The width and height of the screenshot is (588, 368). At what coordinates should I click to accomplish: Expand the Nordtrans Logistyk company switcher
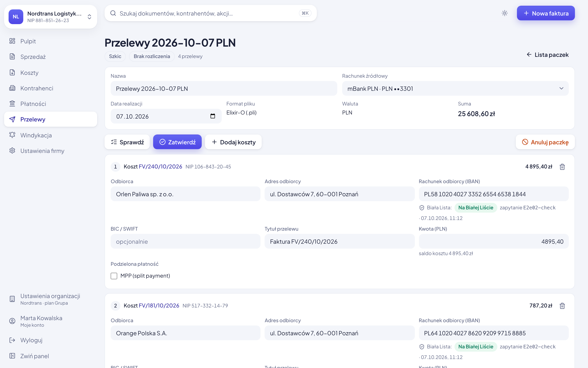point(51,17)
